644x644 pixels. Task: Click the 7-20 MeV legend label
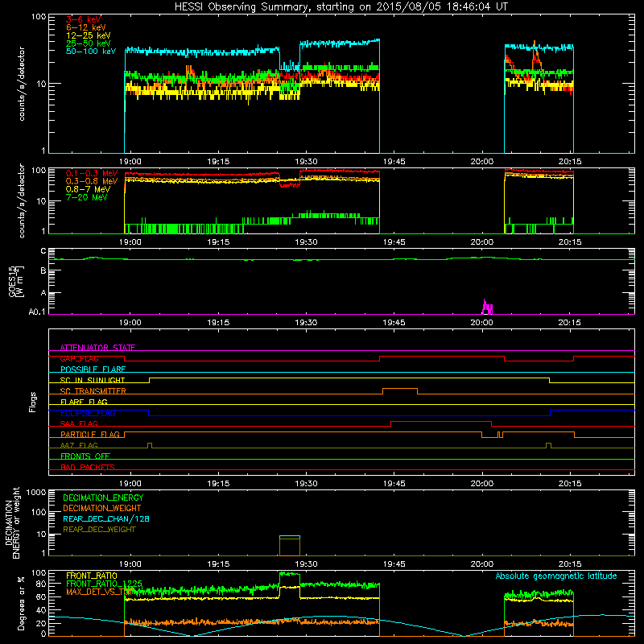[x=86, y=197]
